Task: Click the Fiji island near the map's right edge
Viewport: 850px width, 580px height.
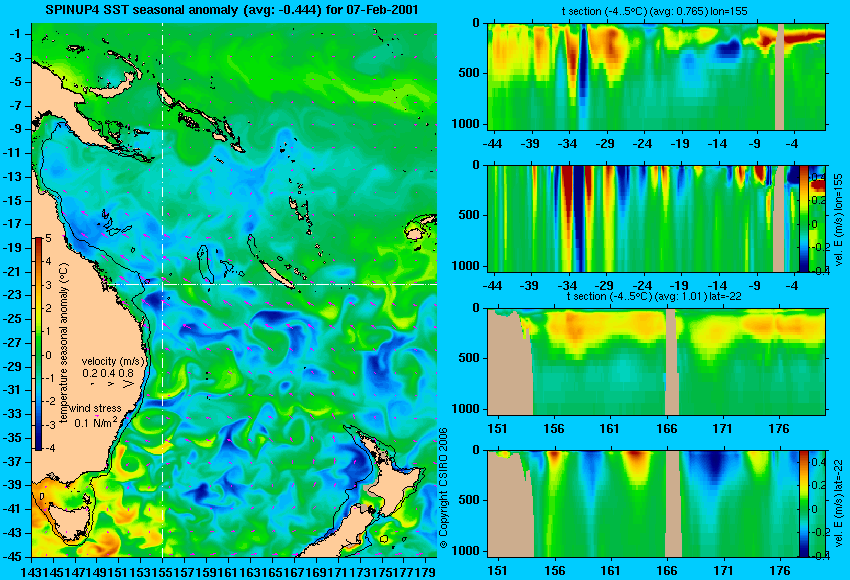Action: tap(416, 234)
